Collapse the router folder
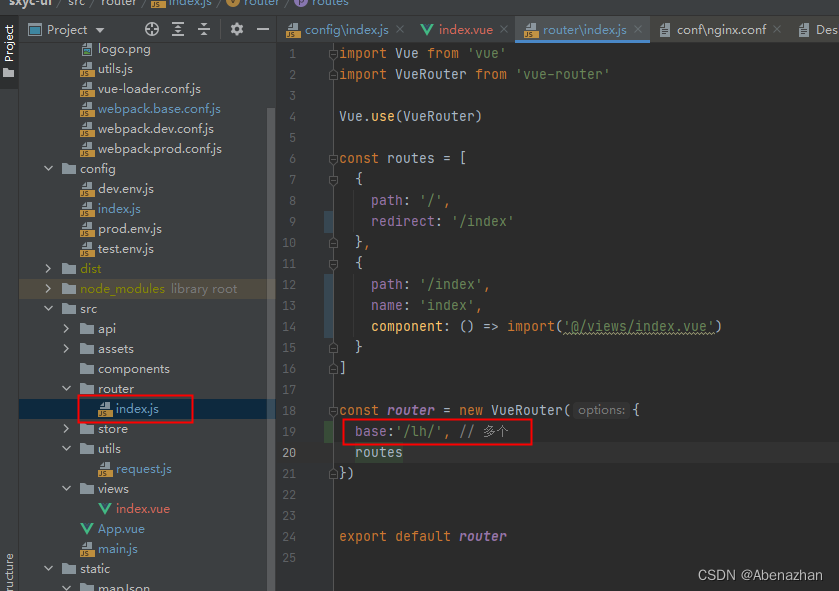Viewport: 839px width, 591px height. [x=66, y=389]
